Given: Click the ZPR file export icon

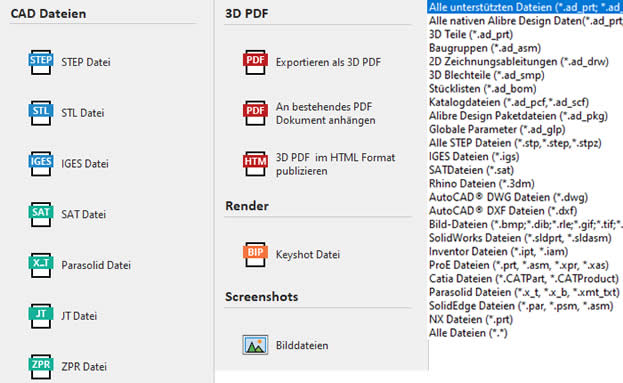Looking at the screenshot, I should pyautogui.click(x=41, y=367).
